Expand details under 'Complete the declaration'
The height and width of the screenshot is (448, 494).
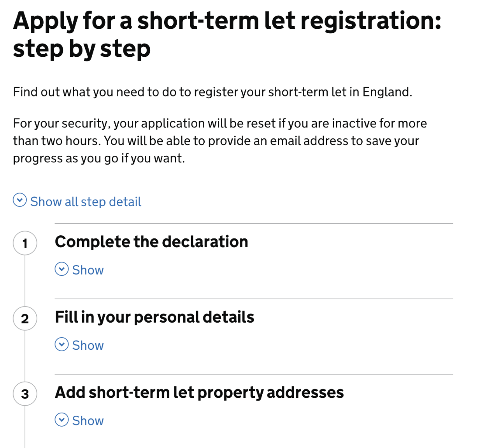87,269
